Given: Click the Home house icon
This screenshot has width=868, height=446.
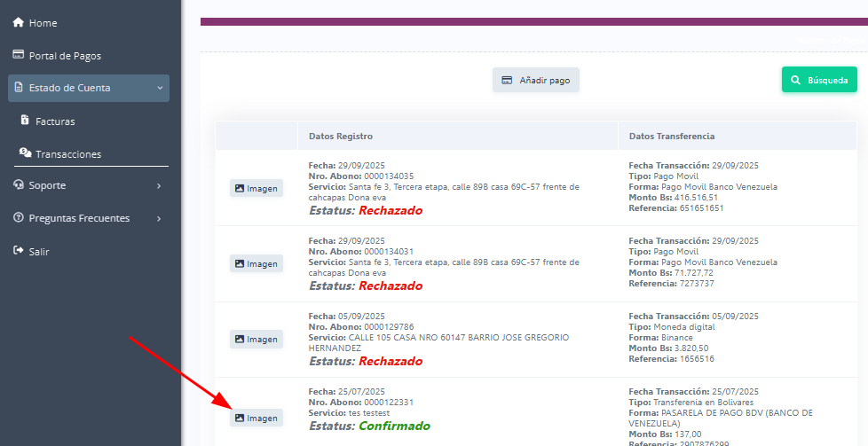Looking at the screenshot, I should (x=18, y=23).
